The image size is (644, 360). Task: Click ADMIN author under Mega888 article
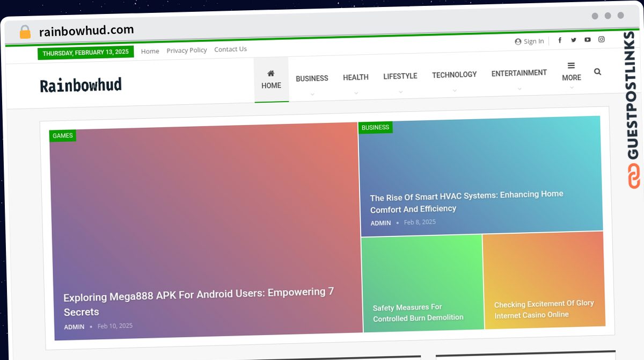click(74, 327)
